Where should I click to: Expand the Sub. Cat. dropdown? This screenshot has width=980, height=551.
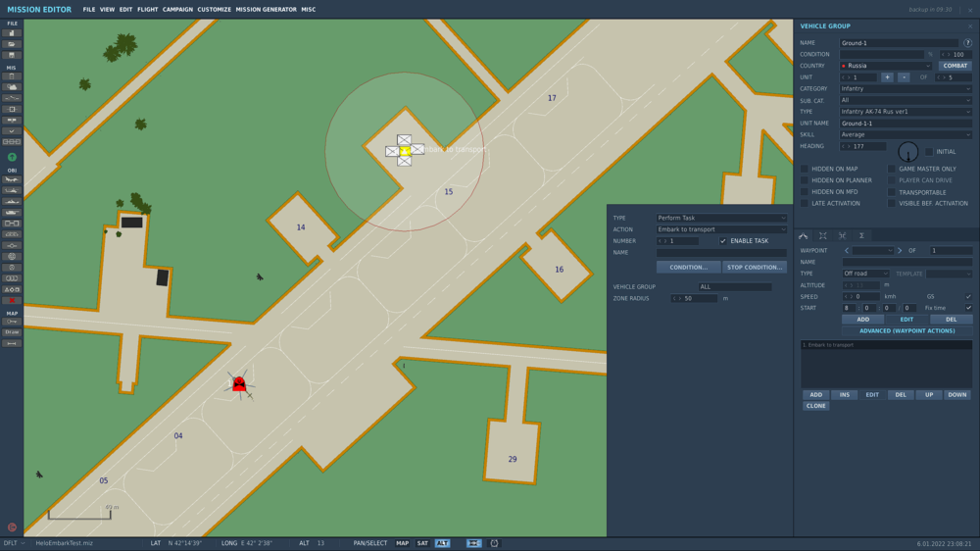(x=906, y=100)
